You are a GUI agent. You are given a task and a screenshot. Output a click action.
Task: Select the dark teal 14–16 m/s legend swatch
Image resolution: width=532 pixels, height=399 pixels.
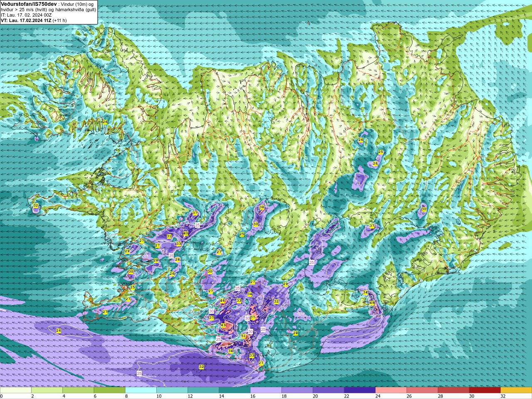point(234,390)
